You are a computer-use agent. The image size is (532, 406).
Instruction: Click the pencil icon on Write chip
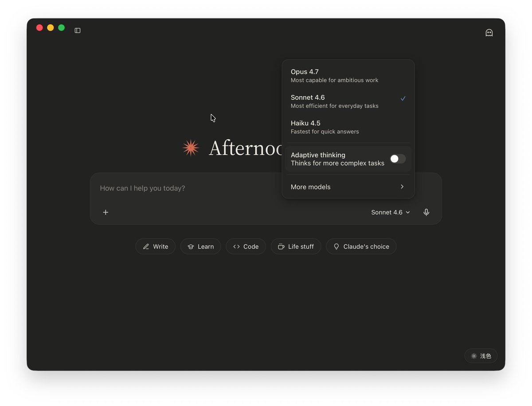tap(146, 246)
